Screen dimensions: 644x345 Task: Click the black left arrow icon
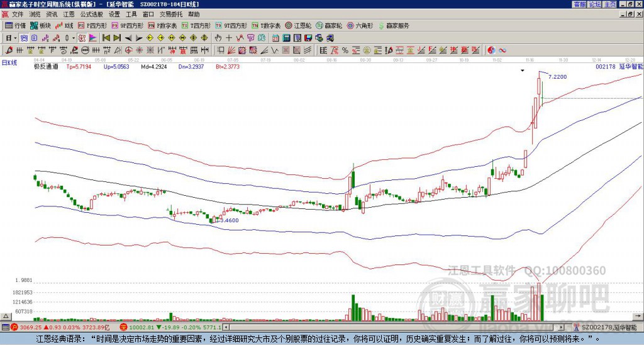click(128, 38)
